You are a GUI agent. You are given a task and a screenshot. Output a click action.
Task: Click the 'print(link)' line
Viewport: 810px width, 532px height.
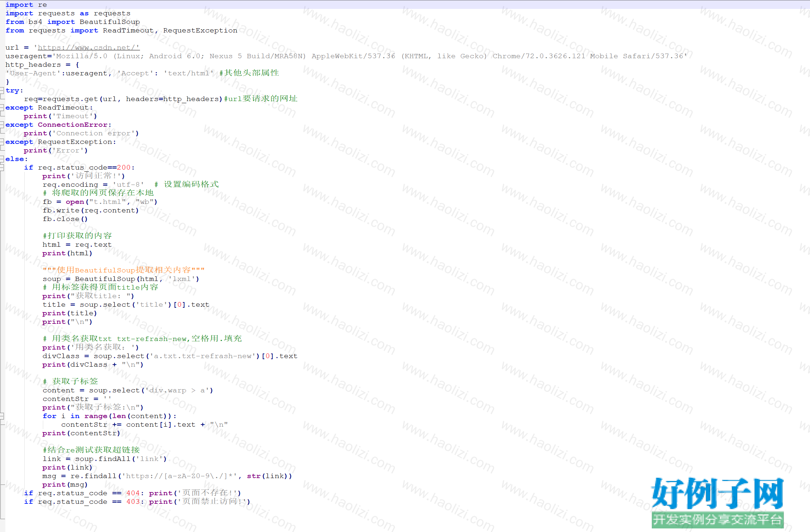67,467
